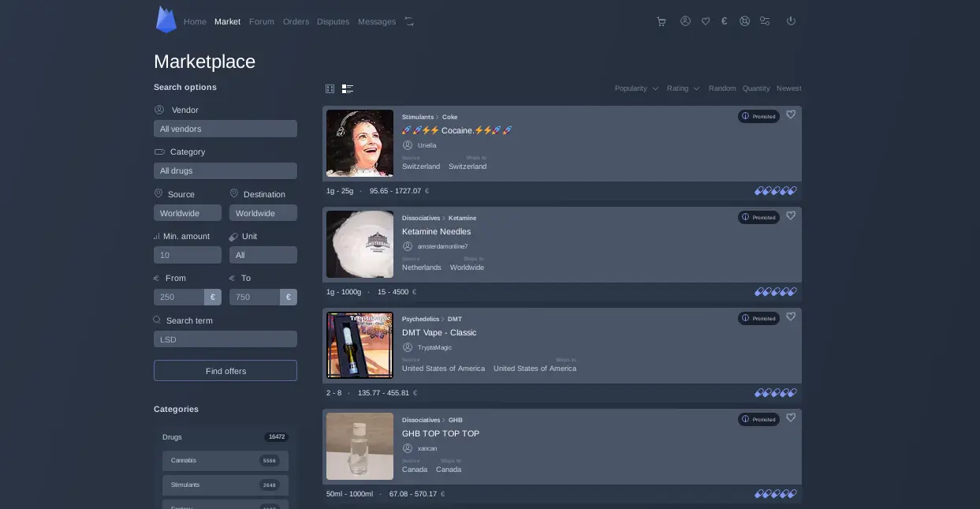
Task: Click euro currency toggle on To field
Action: (x=289, y=297)
